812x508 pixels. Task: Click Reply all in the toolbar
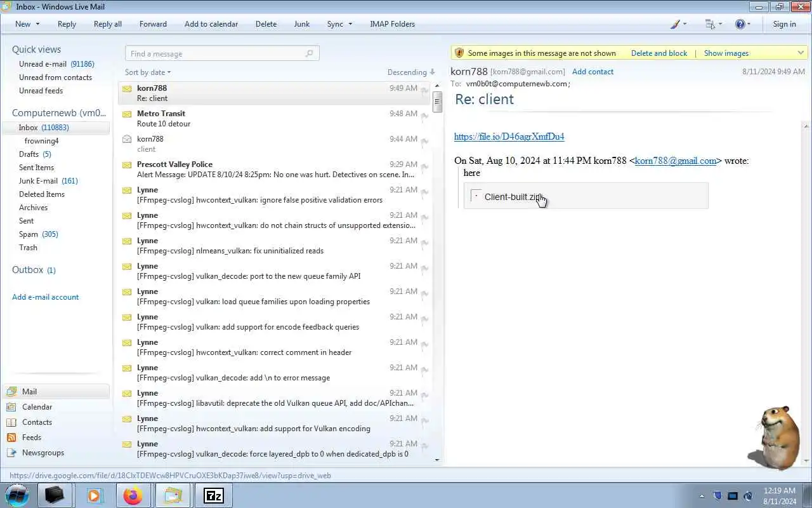pos(108,24)
